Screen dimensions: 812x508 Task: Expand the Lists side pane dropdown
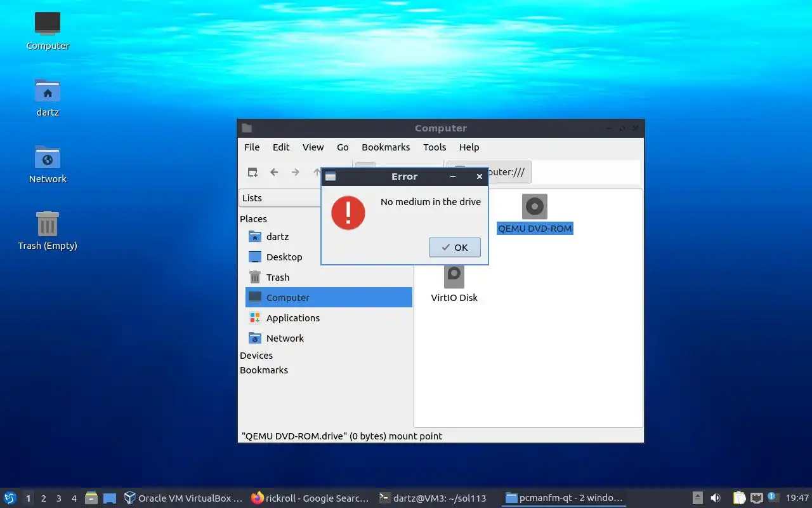[x=280, y=198]
